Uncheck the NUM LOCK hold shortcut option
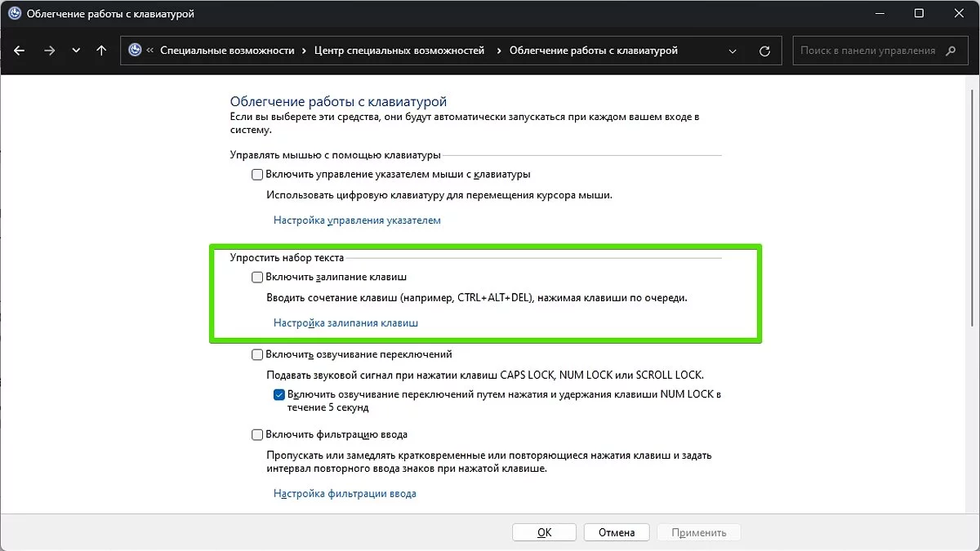Viewport: 980px width, 551px height. [279, 395]
